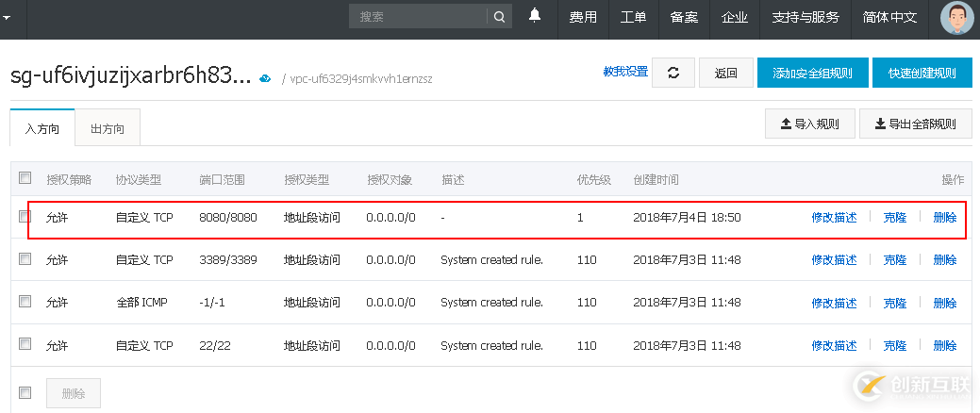Check the 8080/8080 rule checkbox

25,217
